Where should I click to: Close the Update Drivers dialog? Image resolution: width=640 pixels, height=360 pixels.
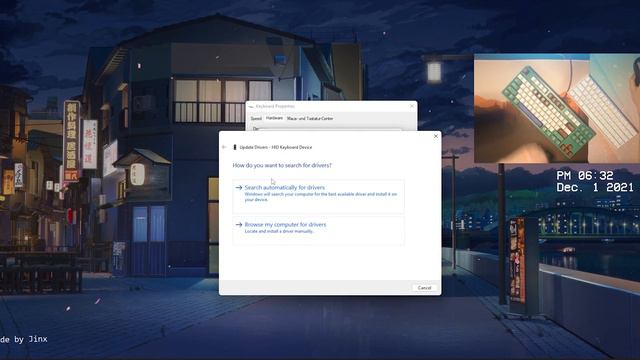tap(436, 136)
